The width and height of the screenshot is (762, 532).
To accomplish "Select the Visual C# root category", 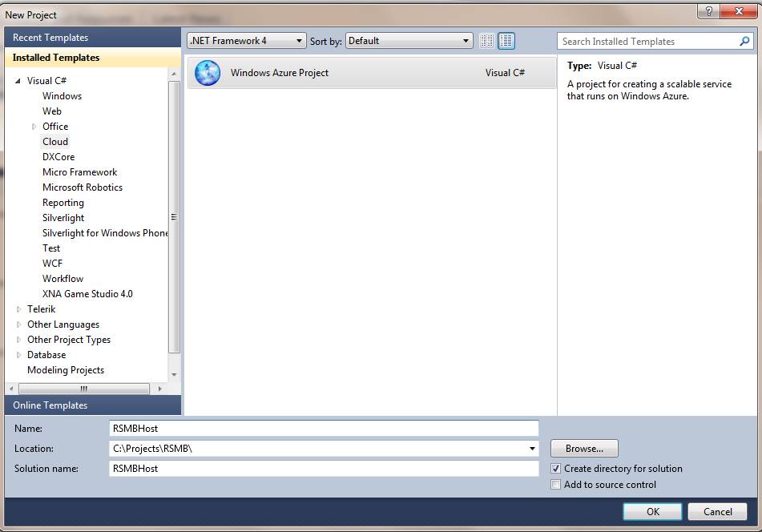I will coord(46,81).
